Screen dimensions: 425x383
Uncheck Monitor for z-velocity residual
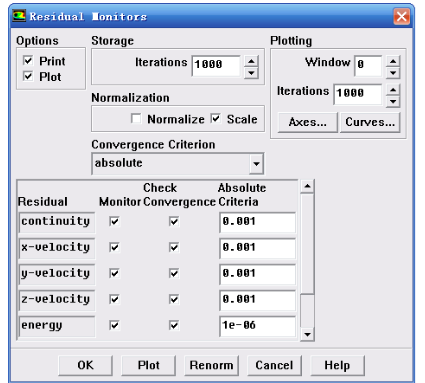click(114, 299)
